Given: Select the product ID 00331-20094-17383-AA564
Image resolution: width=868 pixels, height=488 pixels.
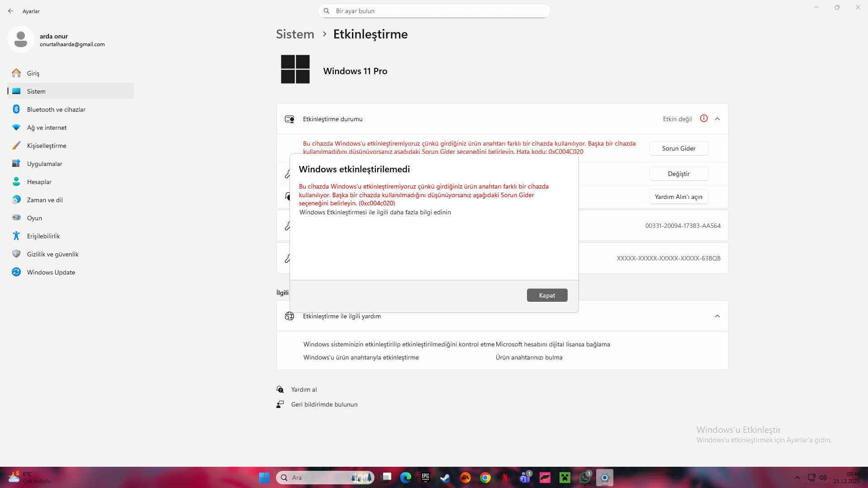Looking at the screenshot, I should [683, 226].
